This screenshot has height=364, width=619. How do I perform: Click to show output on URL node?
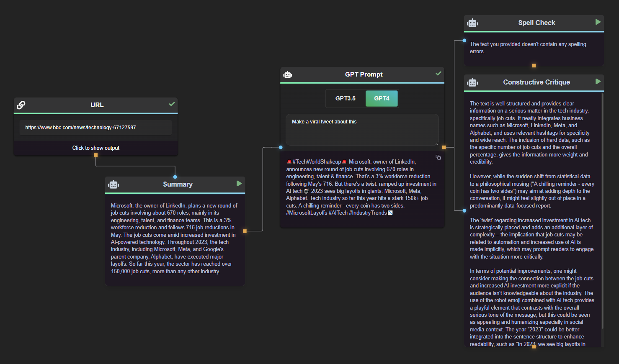(96, 148)
